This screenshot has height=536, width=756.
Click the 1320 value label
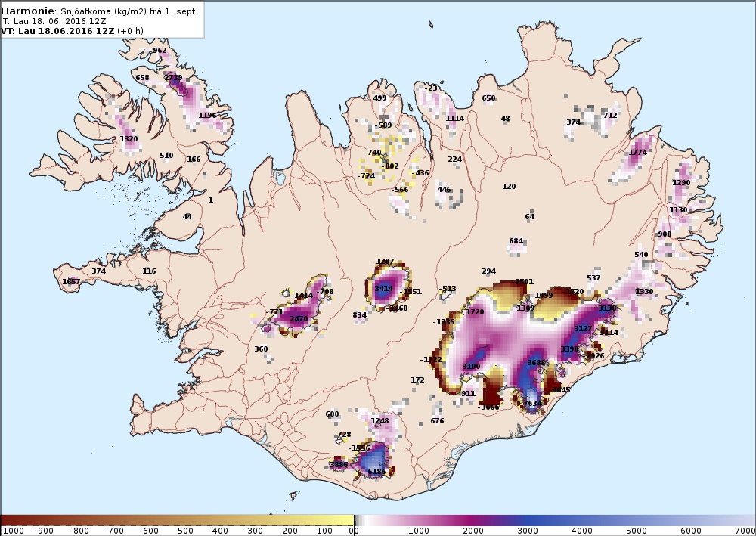[129, 139]
